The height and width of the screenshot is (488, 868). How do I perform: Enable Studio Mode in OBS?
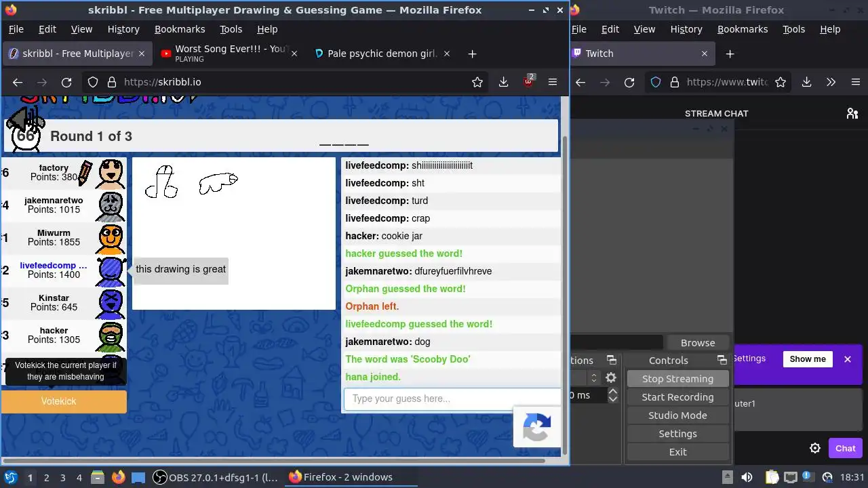(x=677, y=415)
